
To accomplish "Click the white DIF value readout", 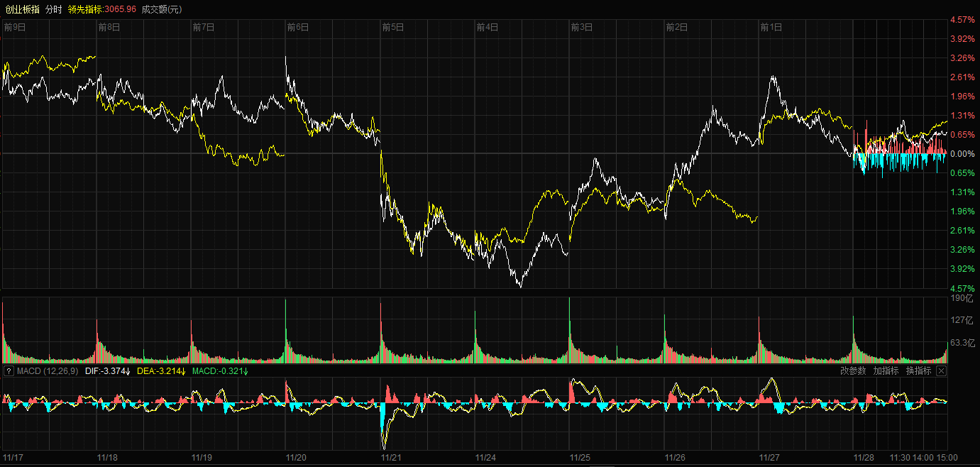I will (x=108, y=371).
